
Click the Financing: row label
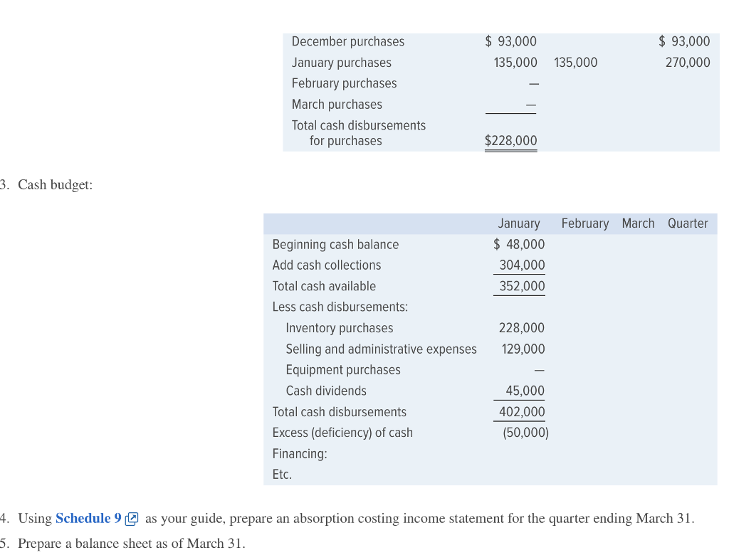tap(300, 454)
